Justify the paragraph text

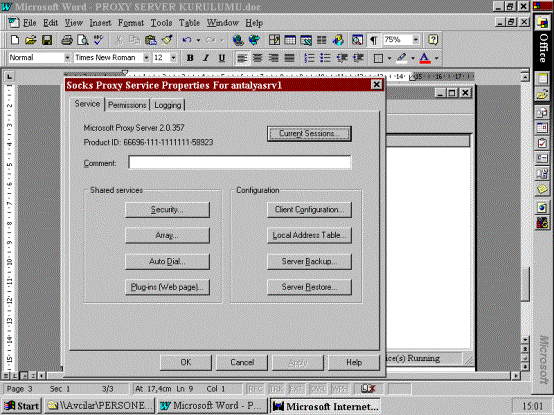pyautogui.click(x=290, y=58)
